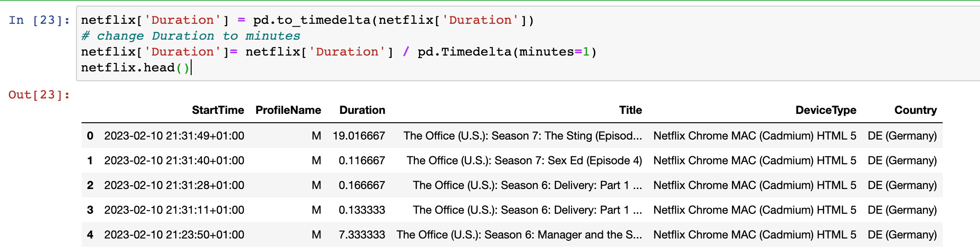Click row index 4 in the table
The width and height of the screenshot is (980, 252).
pos(90,235)
